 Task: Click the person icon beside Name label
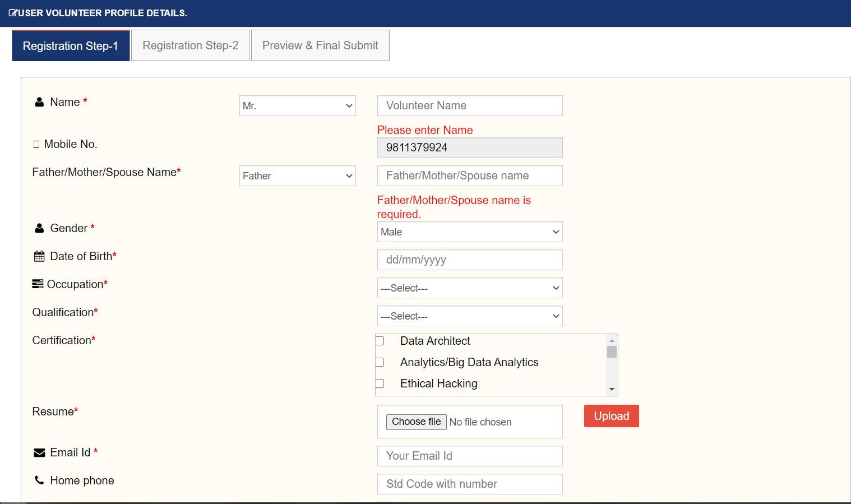[x=39, y=103]
